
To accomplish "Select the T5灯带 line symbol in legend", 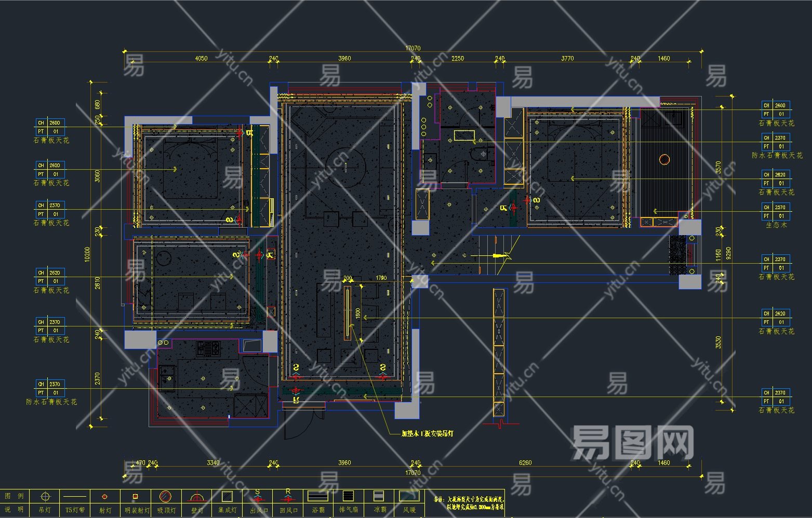I will tap(75, 497).
